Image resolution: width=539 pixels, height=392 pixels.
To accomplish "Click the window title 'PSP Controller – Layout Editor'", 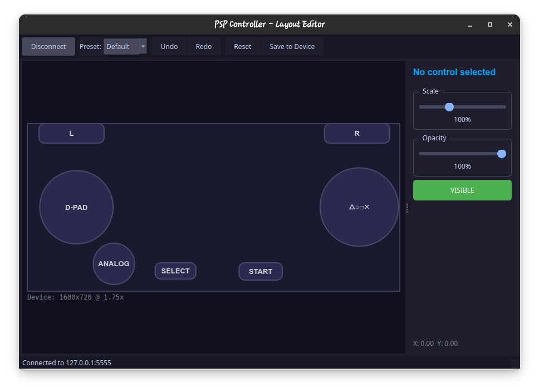I will (269, 24).
